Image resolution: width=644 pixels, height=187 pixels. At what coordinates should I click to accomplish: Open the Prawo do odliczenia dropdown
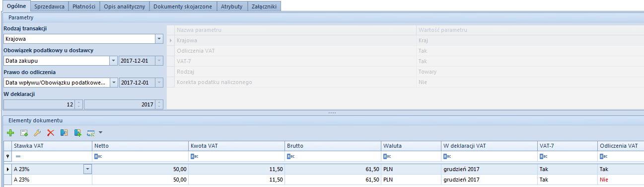pos(114,83)
